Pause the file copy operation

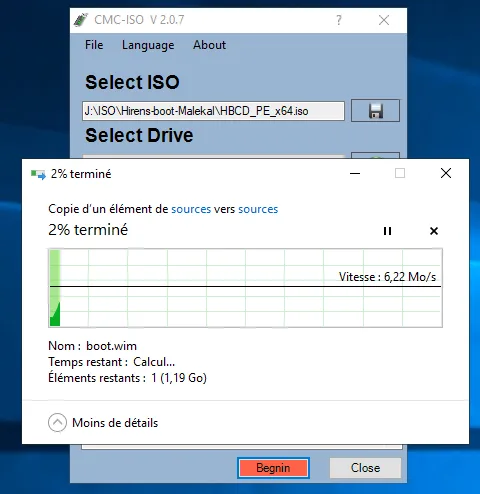tap(387, 231)
